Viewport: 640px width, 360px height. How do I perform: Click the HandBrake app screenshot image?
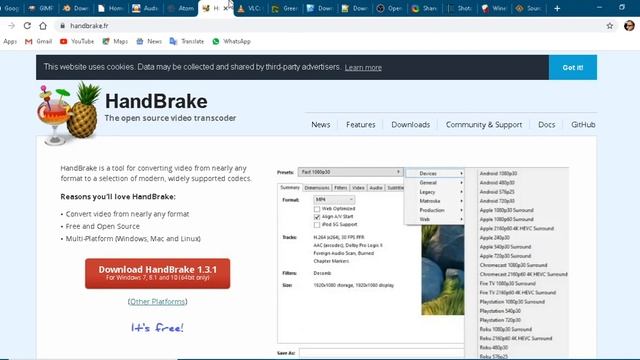tap(422, 262)
